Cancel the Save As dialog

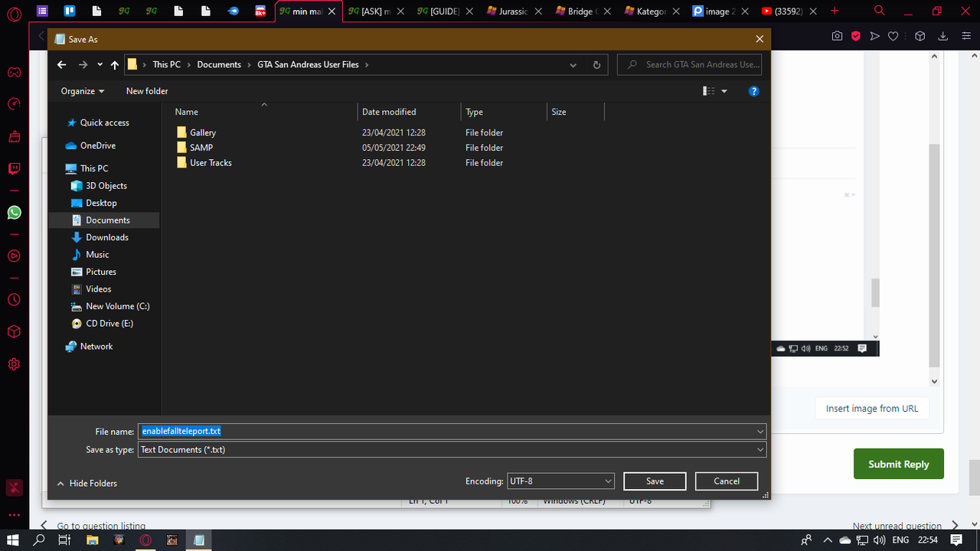click(x=727, y=481)
